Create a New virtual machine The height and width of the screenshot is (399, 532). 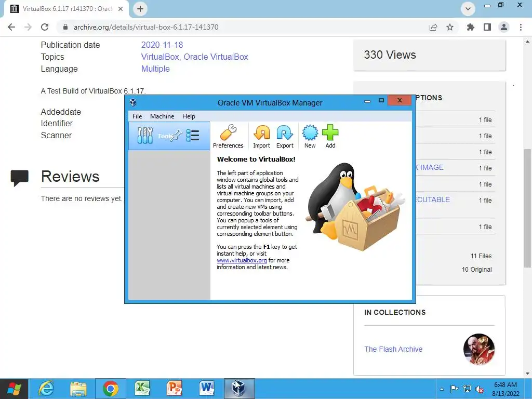[x=310, y=136]
